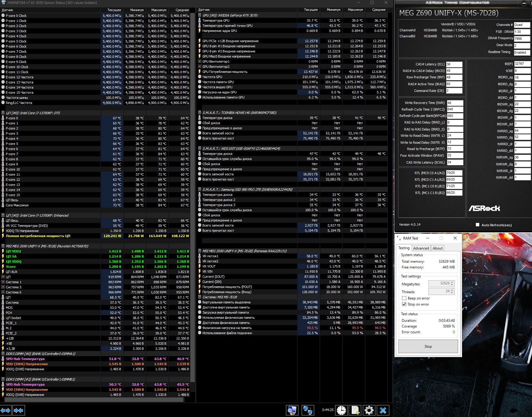Click the thermometer icon beside Температура горячей точки GPU

tap(200, 26)
